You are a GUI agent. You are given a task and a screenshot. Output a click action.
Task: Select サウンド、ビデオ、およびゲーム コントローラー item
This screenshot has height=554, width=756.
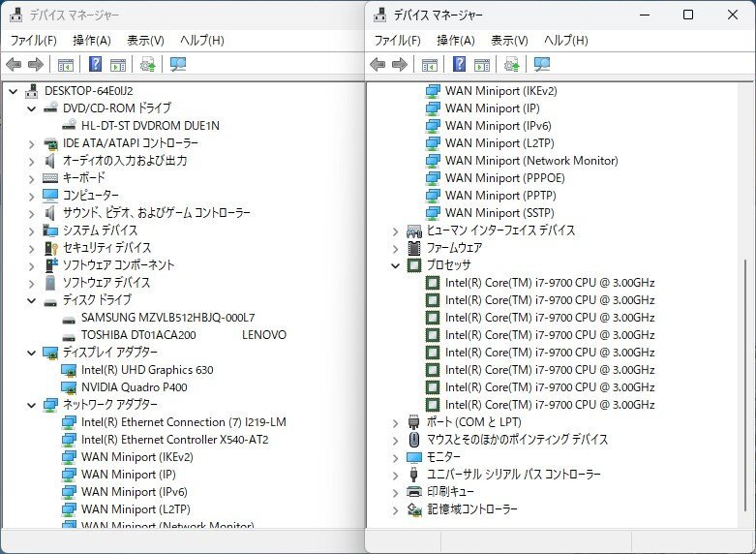pyautogui.click(x=156, y=213)
